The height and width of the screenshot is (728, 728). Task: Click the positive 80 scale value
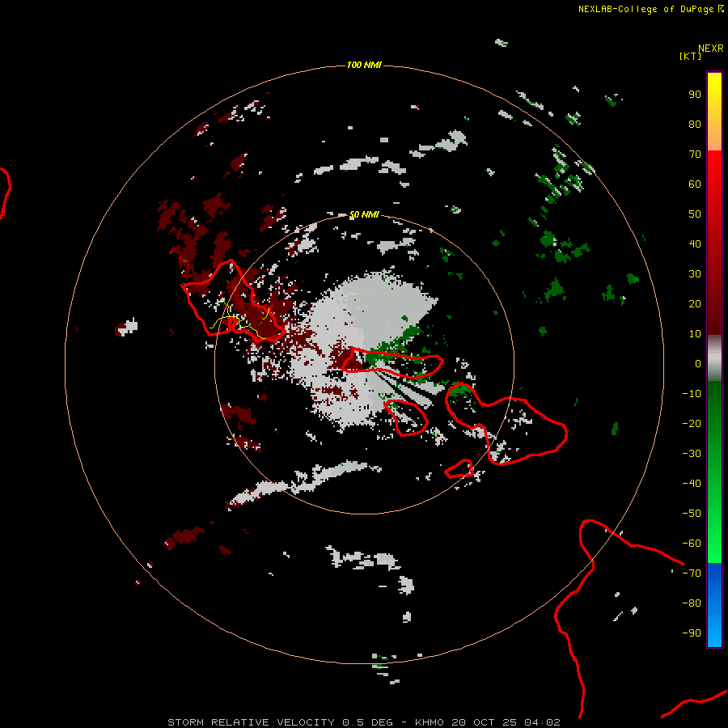[695, 125]
